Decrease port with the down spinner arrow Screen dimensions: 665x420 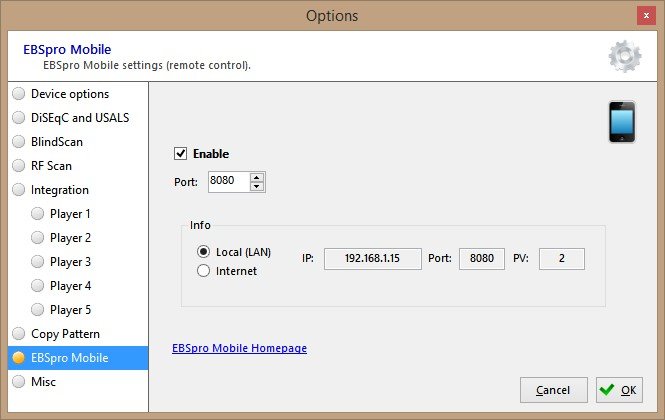257,187
